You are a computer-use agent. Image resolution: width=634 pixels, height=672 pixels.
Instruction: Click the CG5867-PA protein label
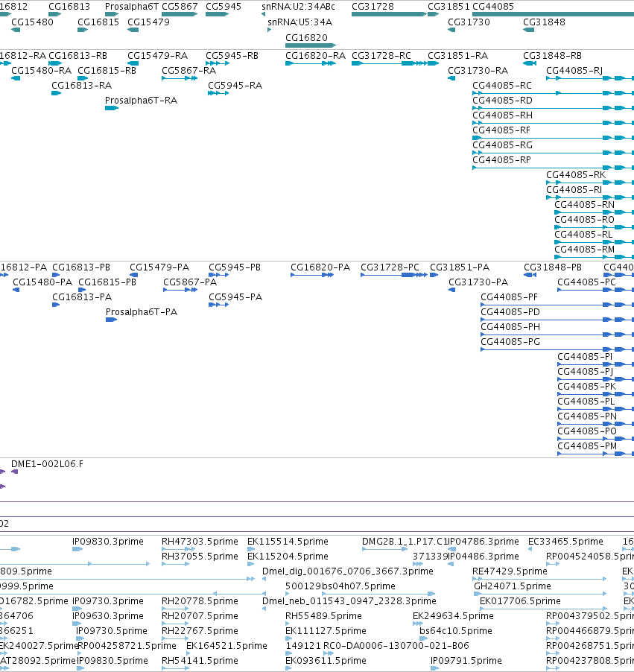pyautogui.click(x=190, y=282)
